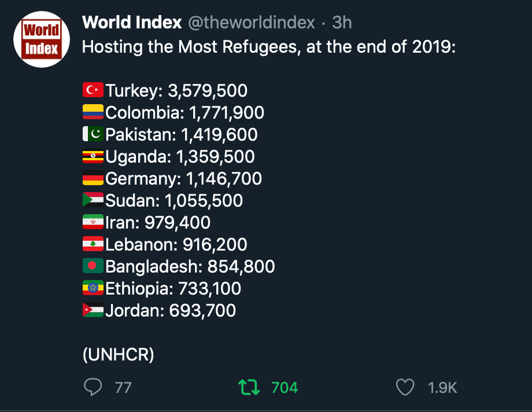Click the Turkey flag emoji
The image size is (532, 412).
[93, 90]
